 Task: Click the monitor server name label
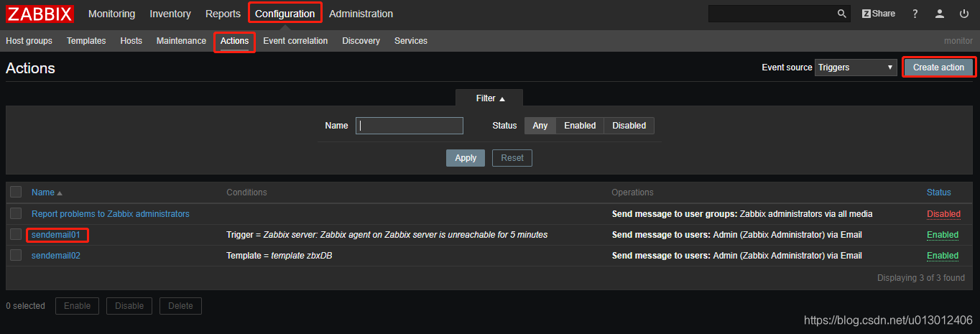pos(958,41)
